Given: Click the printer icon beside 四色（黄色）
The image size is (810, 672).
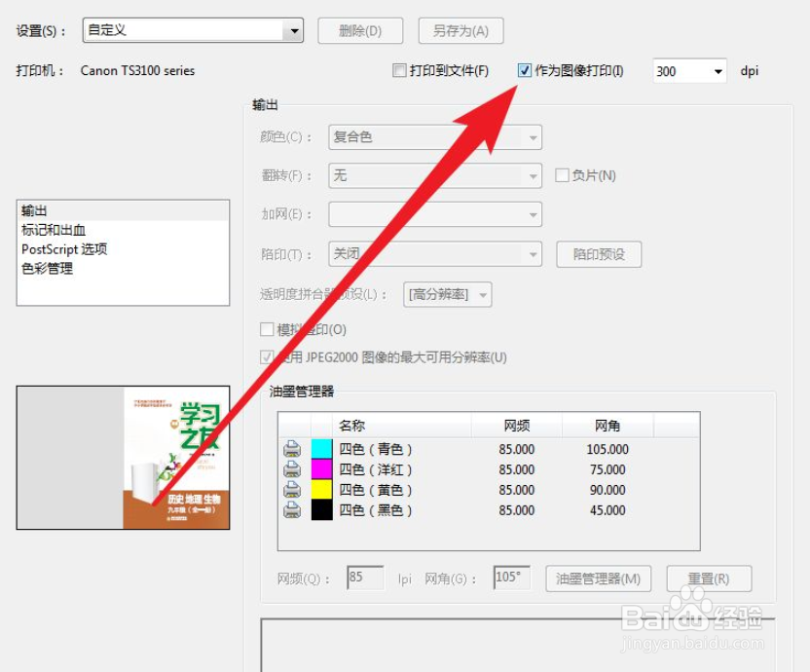Looking at the screenshot, I should pos(293,491).
